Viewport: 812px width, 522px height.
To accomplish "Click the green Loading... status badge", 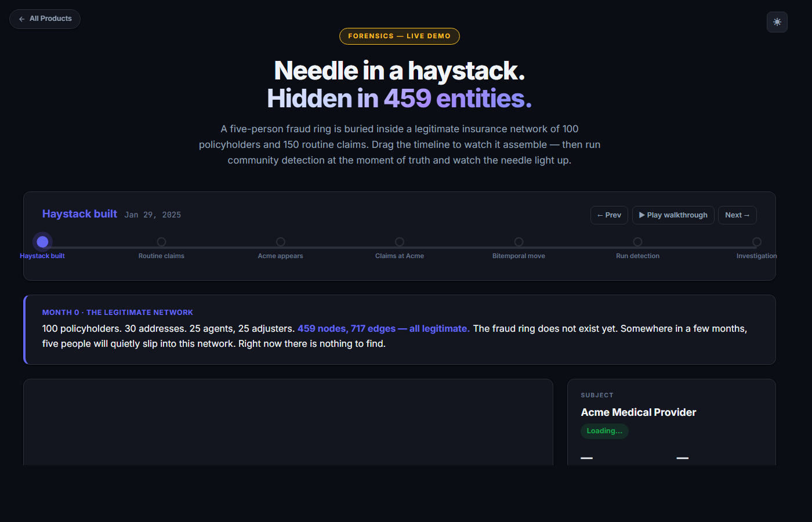I will coord(604,431).
